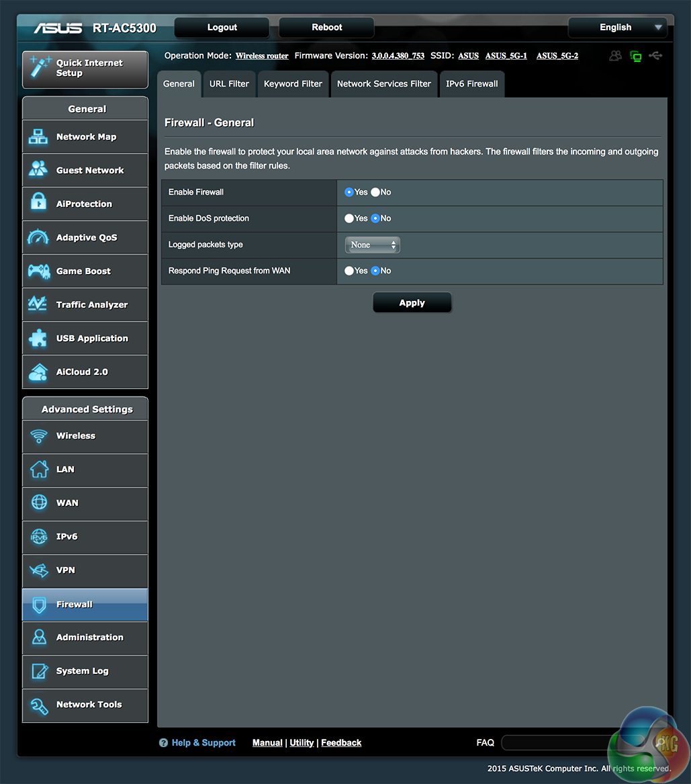Open USB Application puzzle icon

tap(38, 338)
